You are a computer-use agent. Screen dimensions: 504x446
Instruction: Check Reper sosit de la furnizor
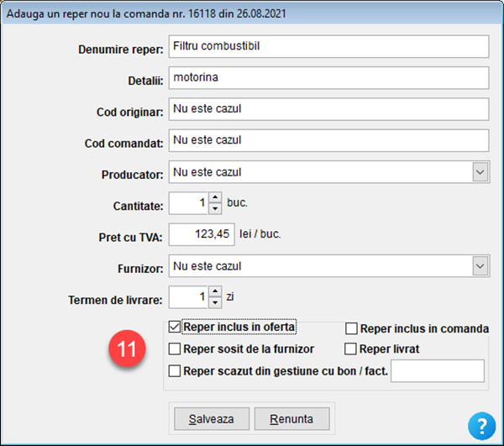tap(175, 349)
